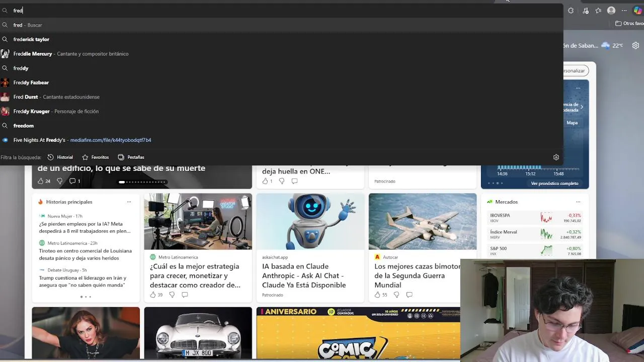
Task: Open the Comic Con aniversario banner
Action: (358, 333)
